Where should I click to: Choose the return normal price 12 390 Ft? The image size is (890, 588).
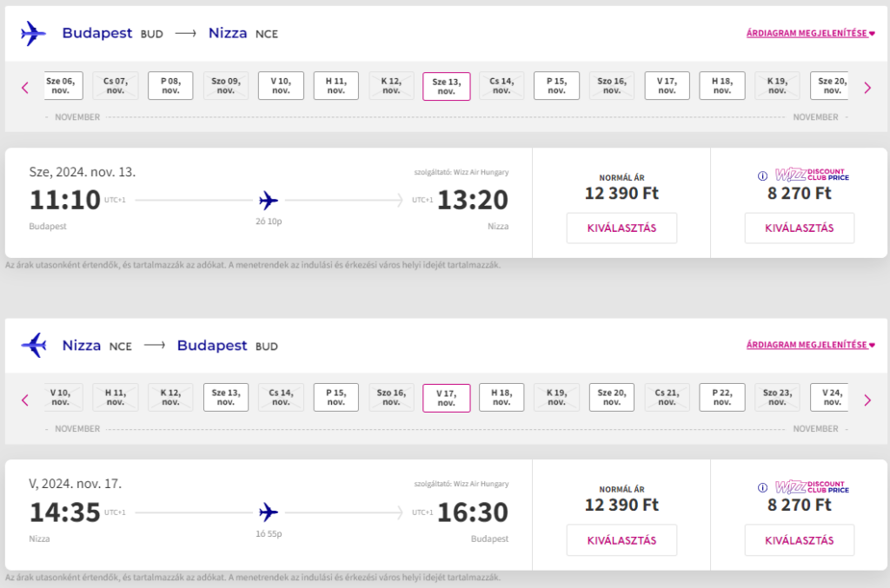click(621, 540)
